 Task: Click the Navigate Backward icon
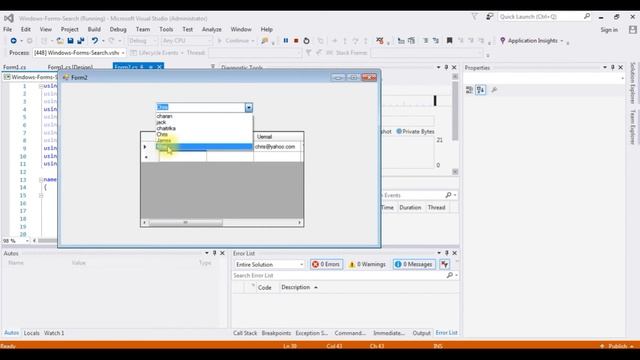13,40
